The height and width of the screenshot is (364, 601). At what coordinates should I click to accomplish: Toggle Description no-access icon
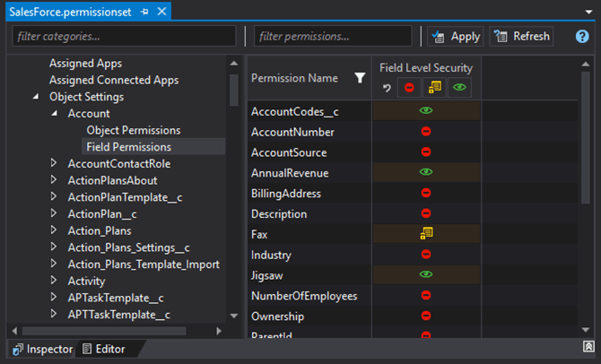click(x=426, y=213)
